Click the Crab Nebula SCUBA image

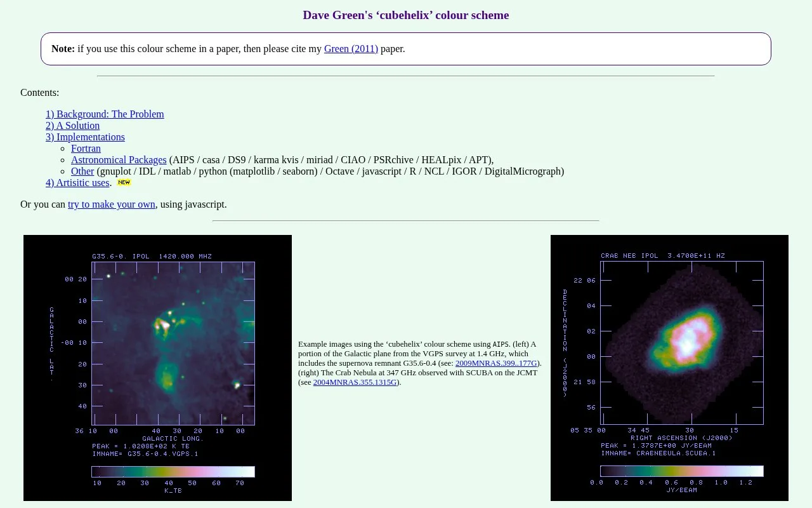point(669,368)
